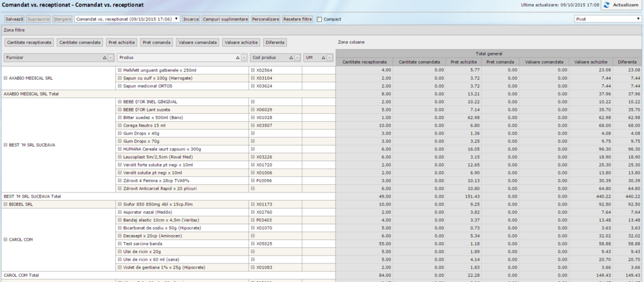The image size is (644, 282).
Task: Open the filter dropdown on Produs field
Action: pyautogui.click(x=243, y=58)
